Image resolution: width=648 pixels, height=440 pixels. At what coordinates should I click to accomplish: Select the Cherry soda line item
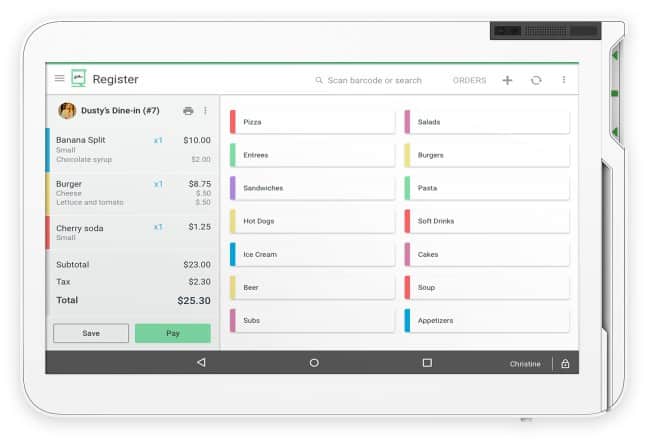tap(132, 232)
